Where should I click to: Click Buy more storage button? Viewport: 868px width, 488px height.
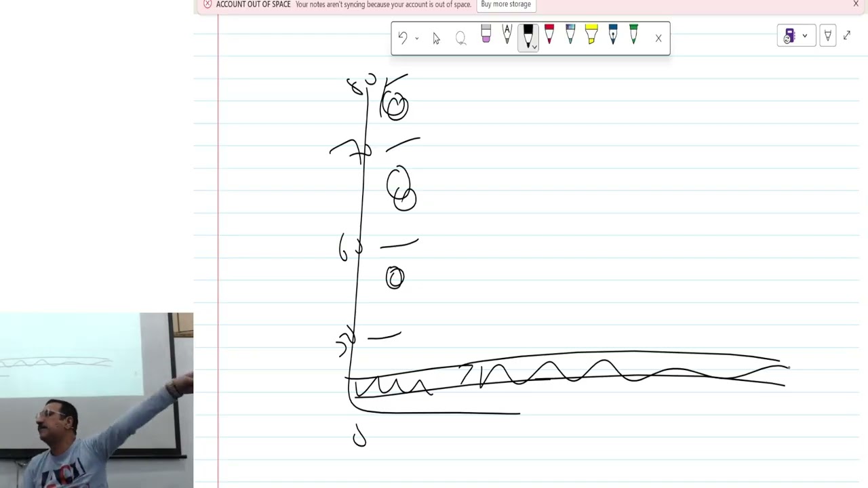pos(506,4)
